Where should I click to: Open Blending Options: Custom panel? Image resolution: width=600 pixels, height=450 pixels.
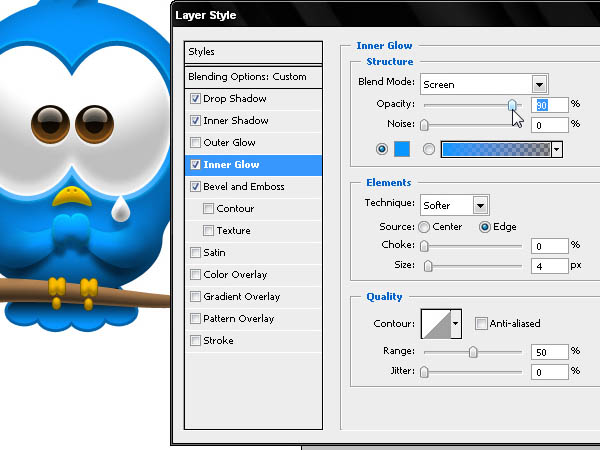(253, 77)
